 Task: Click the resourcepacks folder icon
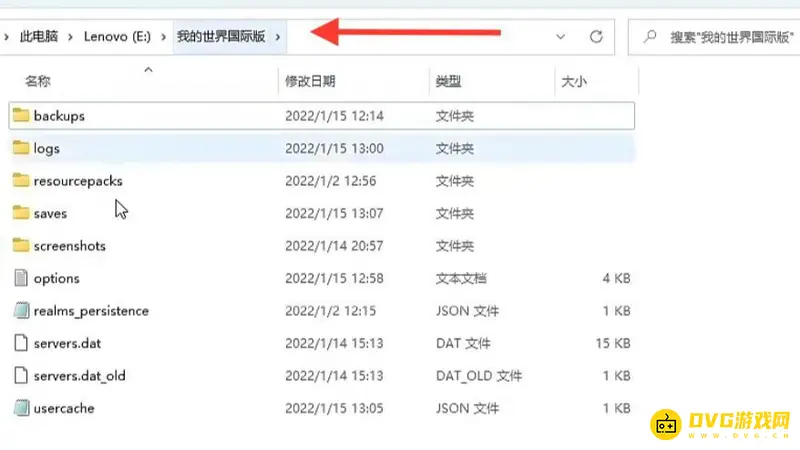(x=22, y=181)
